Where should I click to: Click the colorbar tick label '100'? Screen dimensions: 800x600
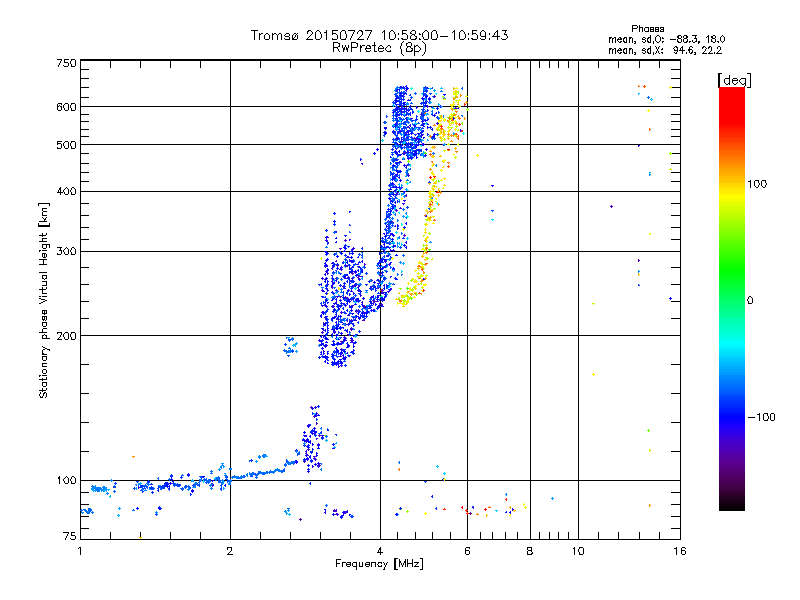tap(757, 184)
